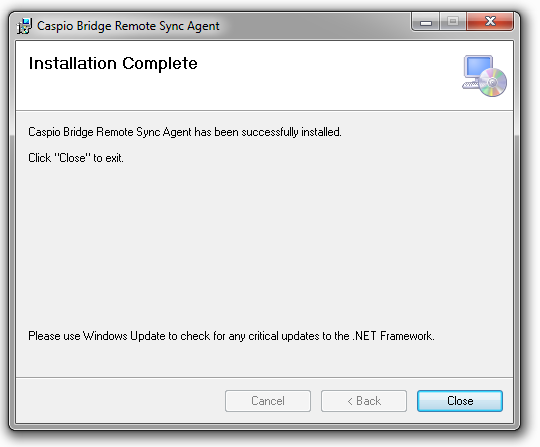Screen dimensions: 540x447
Task: Click the installer icon in the title bar
Action: click(x=24, y=26)
